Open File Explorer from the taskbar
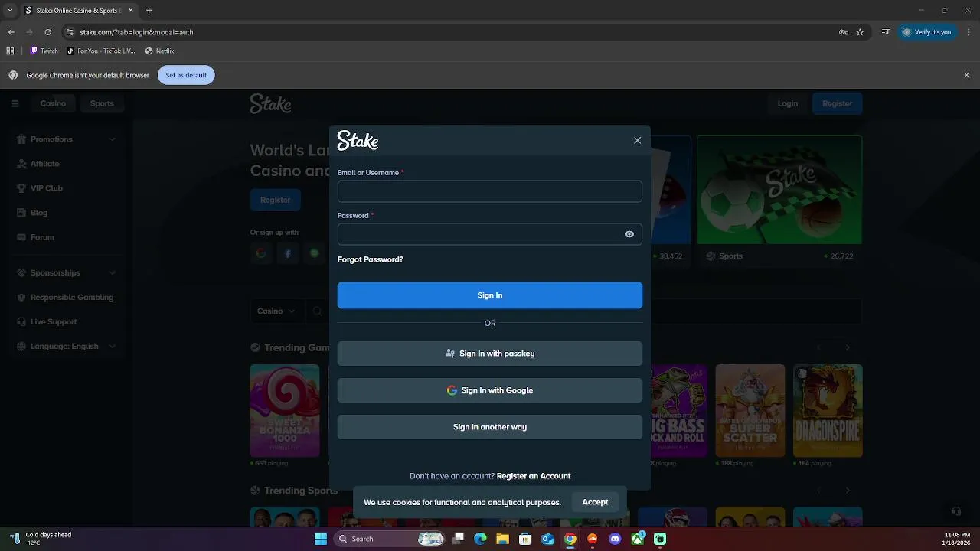The height and width of the screenshot is (551, 980). pyautogui.click(x=502, y=539)
